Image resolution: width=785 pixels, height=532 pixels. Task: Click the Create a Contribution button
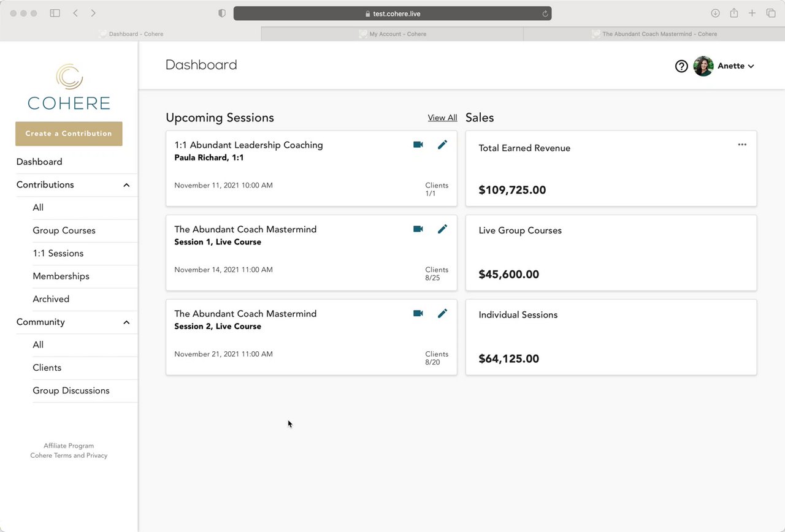(x=69, y=134)
